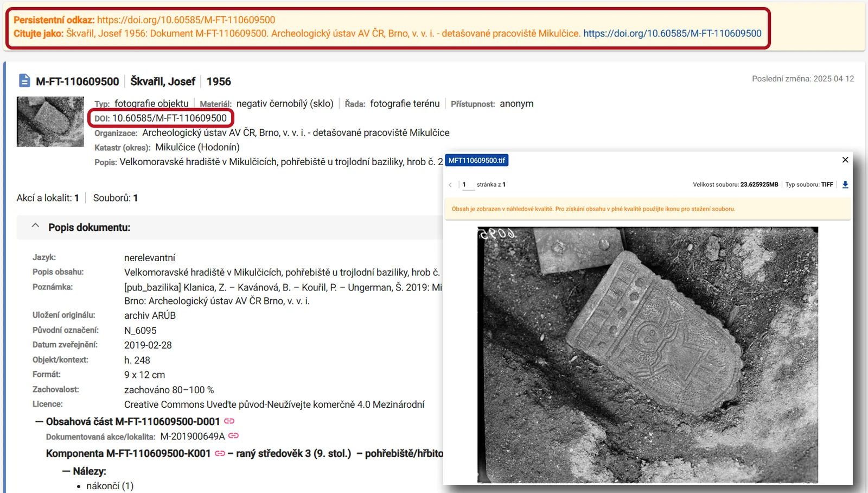
Task: Click the DOI value 10.60585/M-FT-110609500
Action: point(169,118)
